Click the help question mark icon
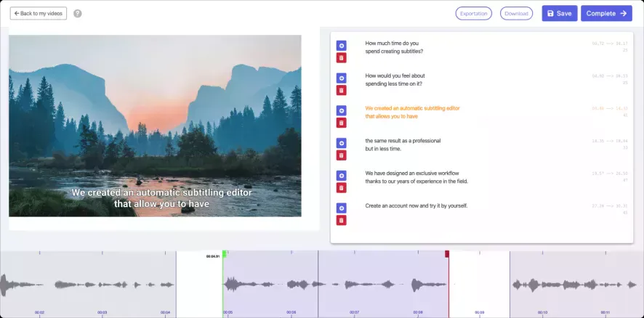The height and width of the screenshot is (318, 644). (78, 14)
